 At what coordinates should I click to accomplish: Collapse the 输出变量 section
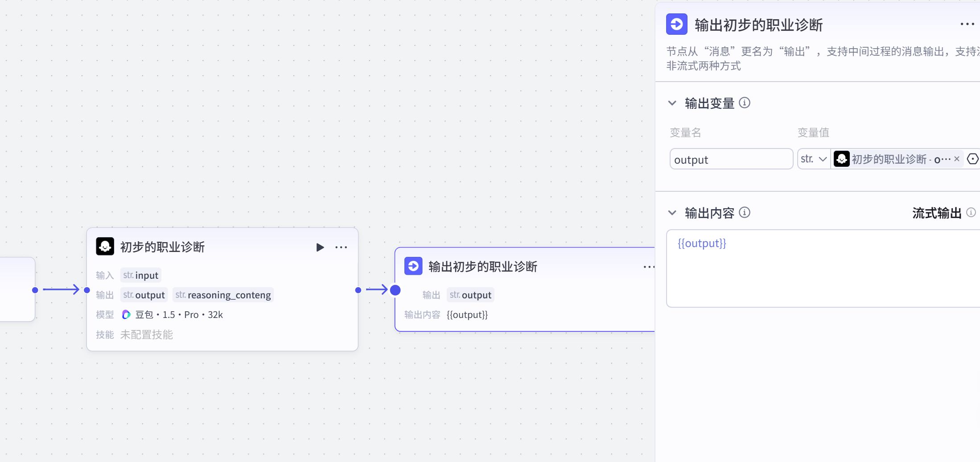click(672, 103)
